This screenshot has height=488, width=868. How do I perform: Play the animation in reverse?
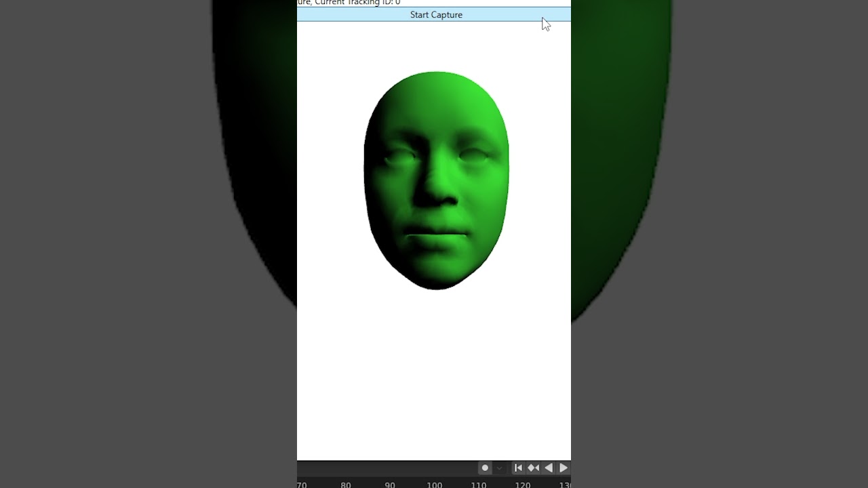(549, 468)
